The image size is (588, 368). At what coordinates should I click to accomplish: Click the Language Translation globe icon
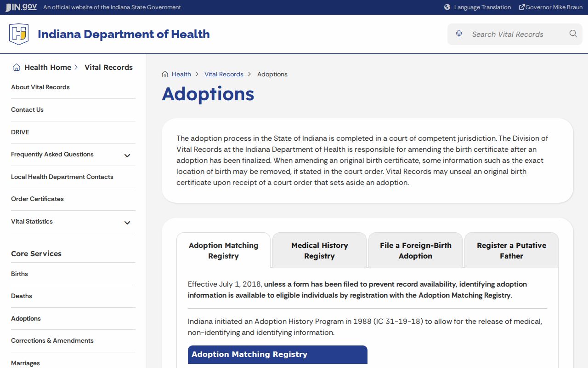(x=447, y=7)
